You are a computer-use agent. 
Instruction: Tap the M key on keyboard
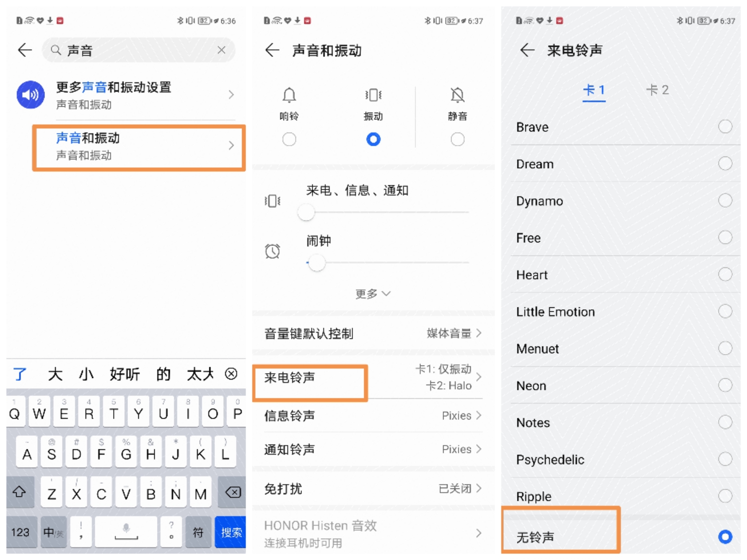[201, 492]
